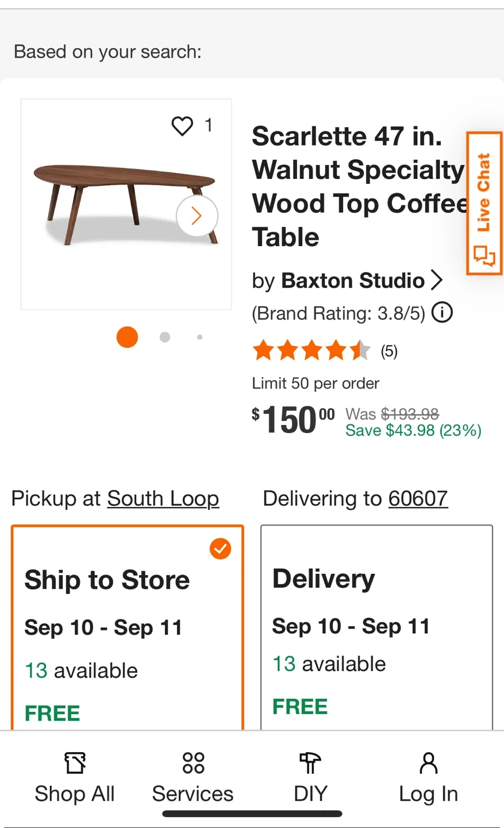Image resolution: width=504 pixels, height=828 pixels.
Task: Tap the DIY hammer icon
Action: (310, 764)
